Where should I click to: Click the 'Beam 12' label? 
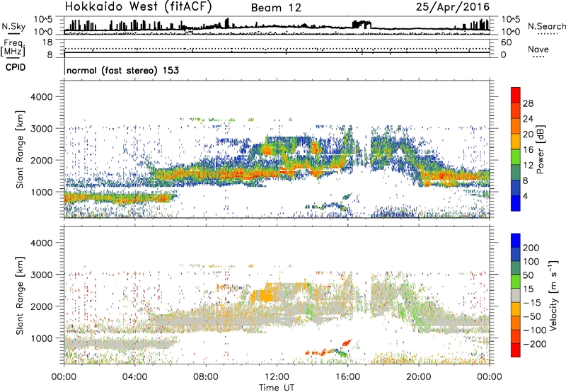click(276, 8)
